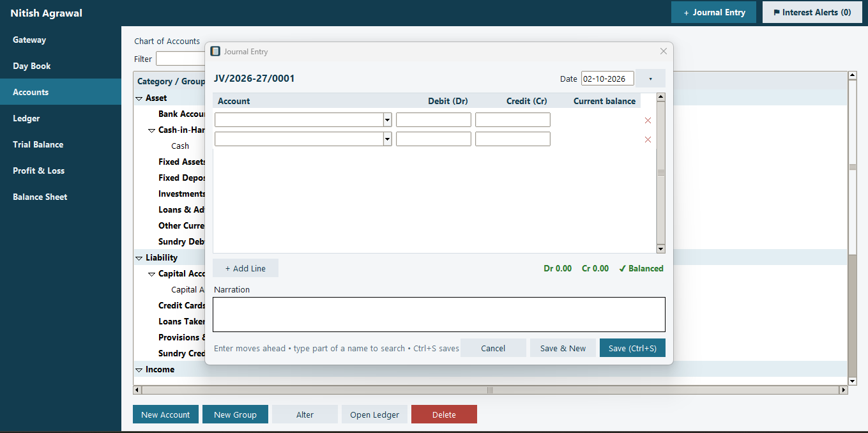Go to Day Book
This screenshot has height=433, width=868.
[61, 66]
